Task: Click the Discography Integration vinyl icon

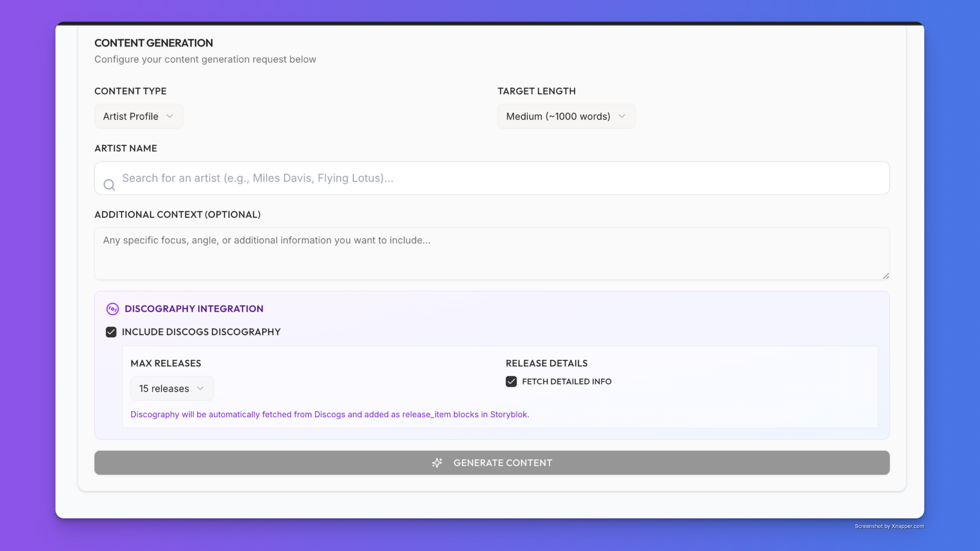Action: (112, 309)
